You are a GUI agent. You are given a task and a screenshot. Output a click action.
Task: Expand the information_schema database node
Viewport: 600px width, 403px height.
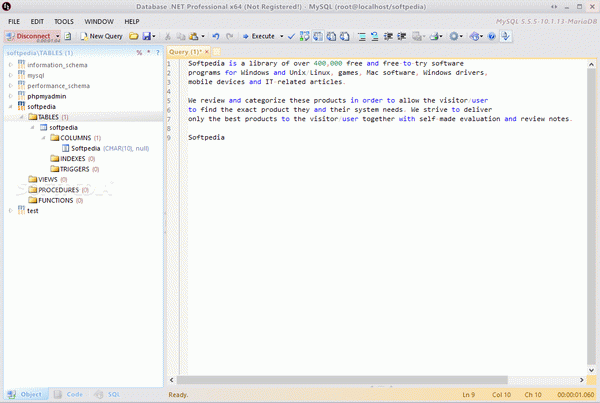11,65
